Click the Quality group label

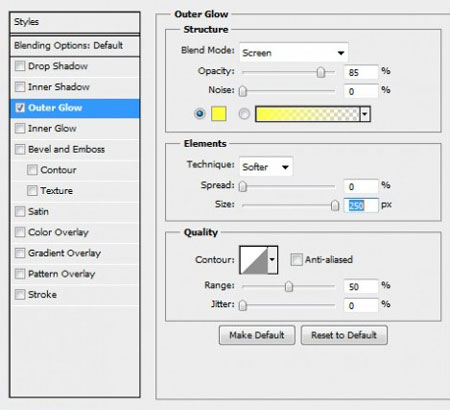click(201, 232)
